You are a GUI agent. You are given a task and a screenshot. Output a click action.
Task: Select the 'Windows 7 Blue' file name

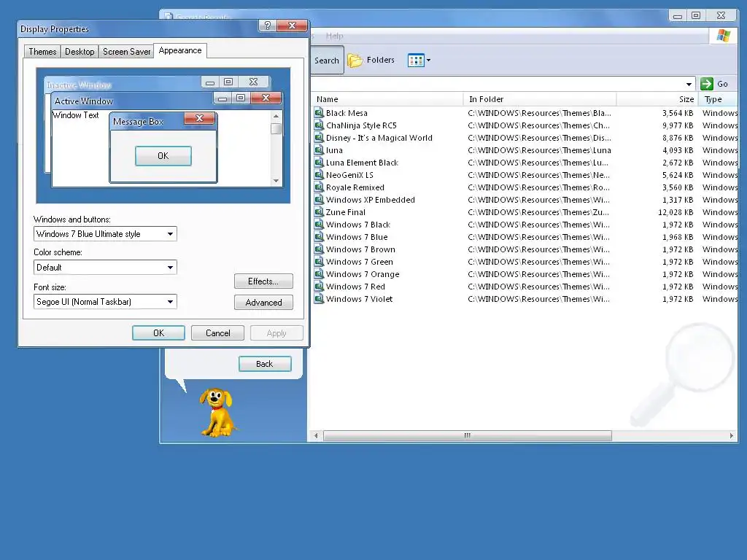[357, 237]
